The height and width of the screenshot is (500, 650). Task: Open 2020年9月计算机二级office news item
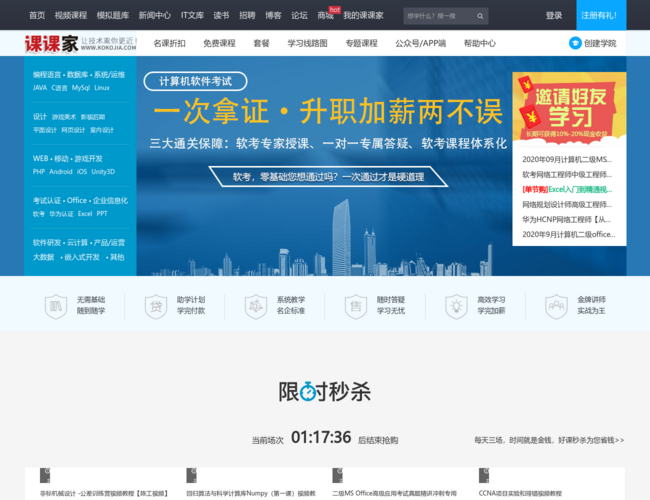[569, 234]
